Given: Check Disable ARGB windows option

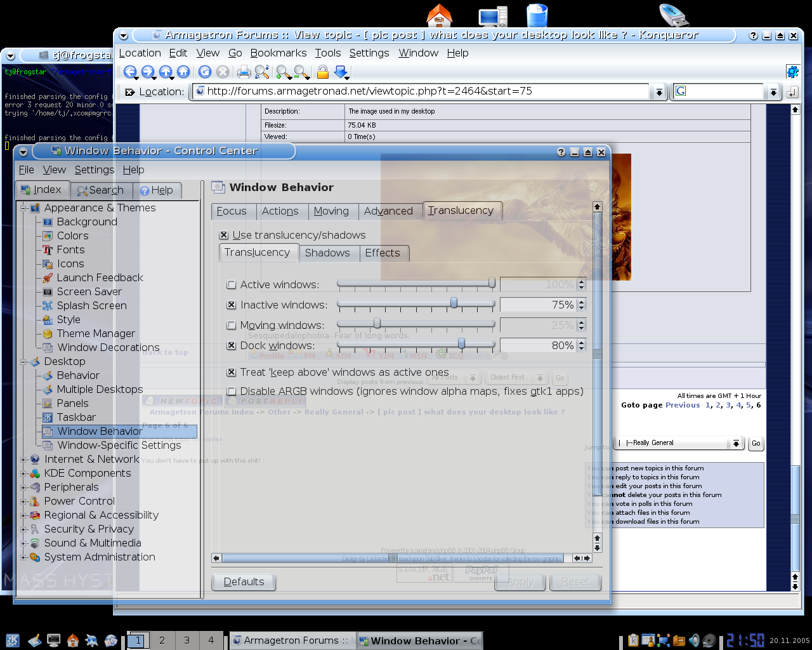Looking at the screenshot, I should tap(232, 392).
